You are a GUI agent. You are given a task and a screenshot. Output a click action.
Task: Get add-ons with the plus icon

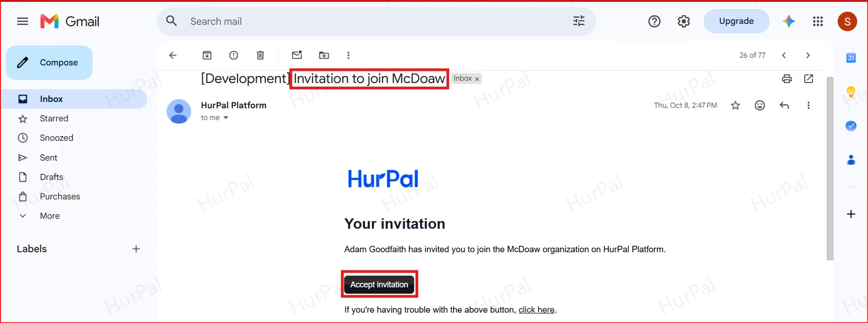click(x=851, y=214)
